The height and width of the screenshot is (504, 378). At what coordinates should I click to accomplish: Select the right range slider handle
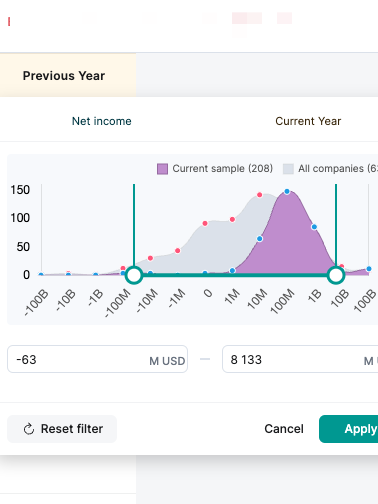(336, 275)
